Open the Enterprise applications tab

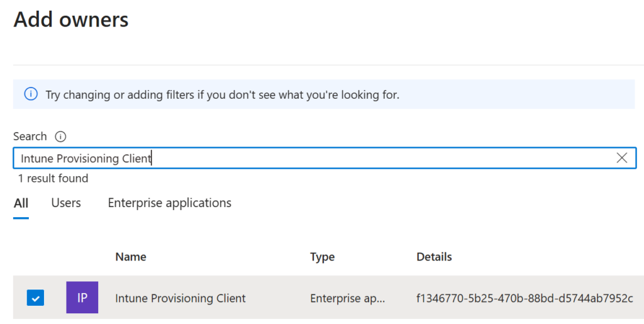coord(169,203)
